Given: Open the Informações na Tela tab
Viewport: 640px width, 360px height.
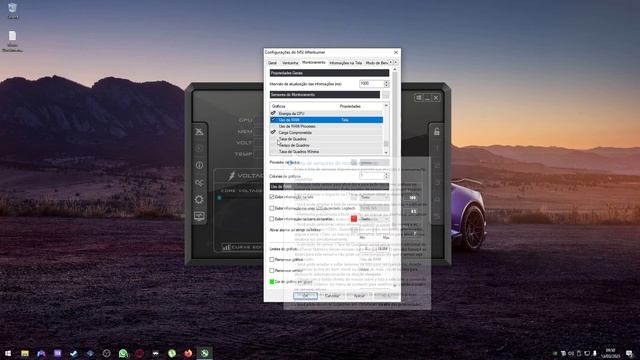Looking at the screenshot, I should pyautogui.click(x=345, y=63).
